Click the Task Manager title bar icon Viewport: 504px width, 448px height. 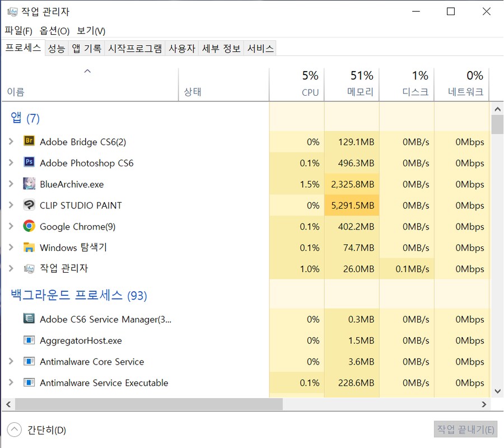(12, 12)
